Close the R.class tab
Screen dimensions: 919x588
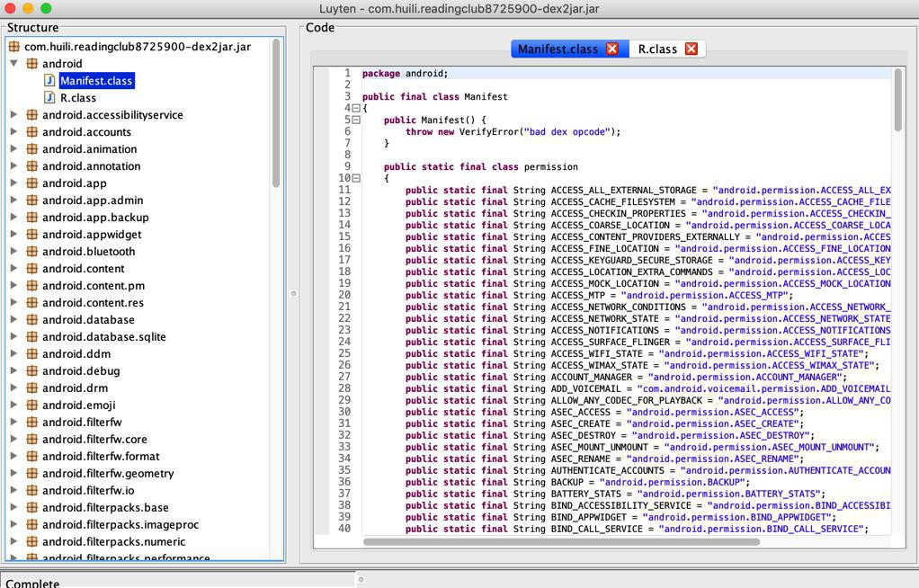click(691, 49)
